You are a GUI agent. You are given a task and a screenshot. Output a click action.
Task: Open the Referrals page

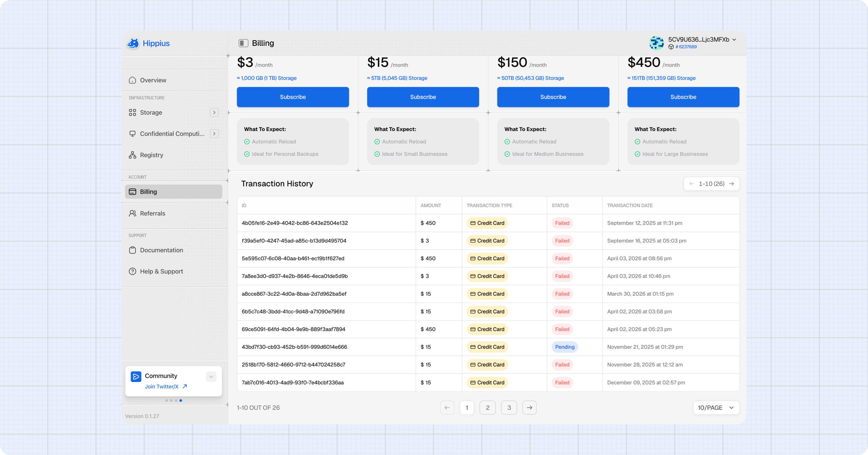point(174,213)
